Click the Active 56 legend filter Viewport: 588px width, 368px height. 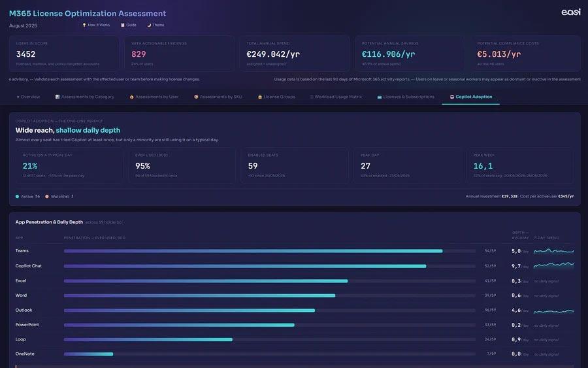(x=27, y=197)
